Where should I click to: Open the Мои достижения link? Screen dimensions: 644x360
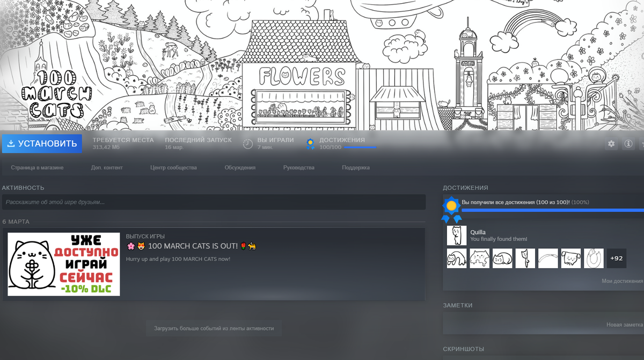[622, 281]
